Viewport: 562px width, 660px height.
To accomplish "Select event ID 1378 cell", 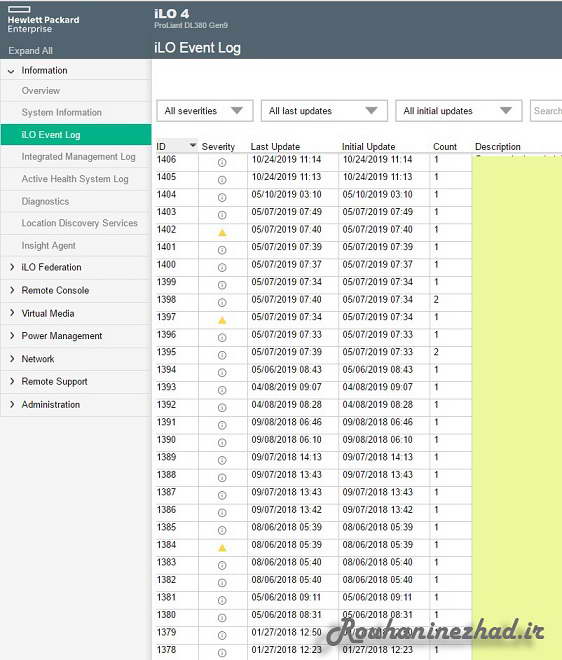I will coord(166,649).
